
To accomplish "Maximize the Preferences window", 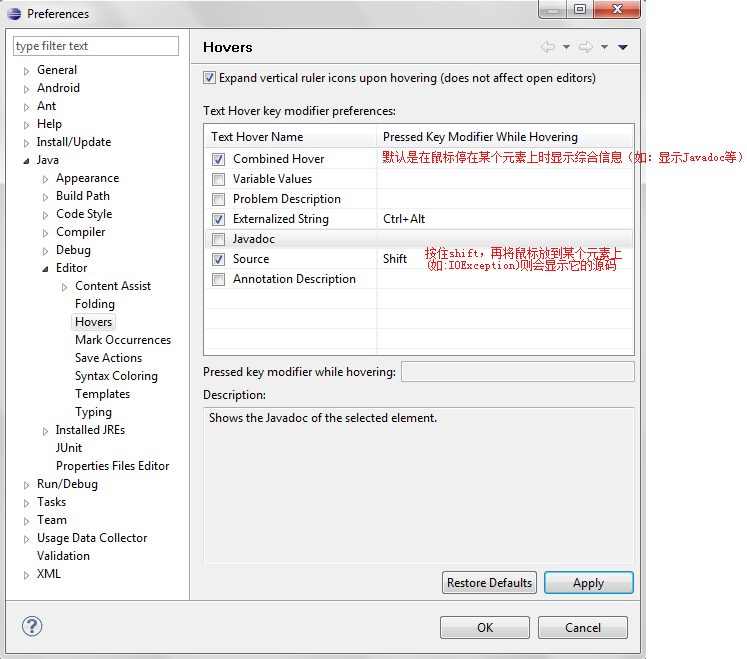I will [580, 9].
